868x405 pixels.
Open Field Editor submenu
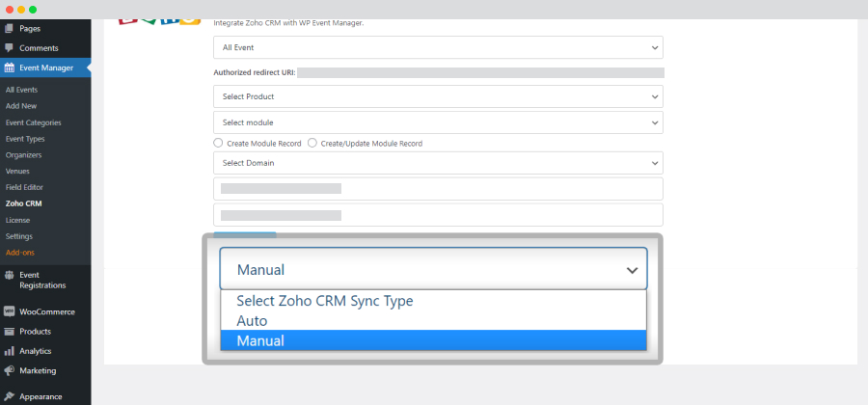(24, 187)
